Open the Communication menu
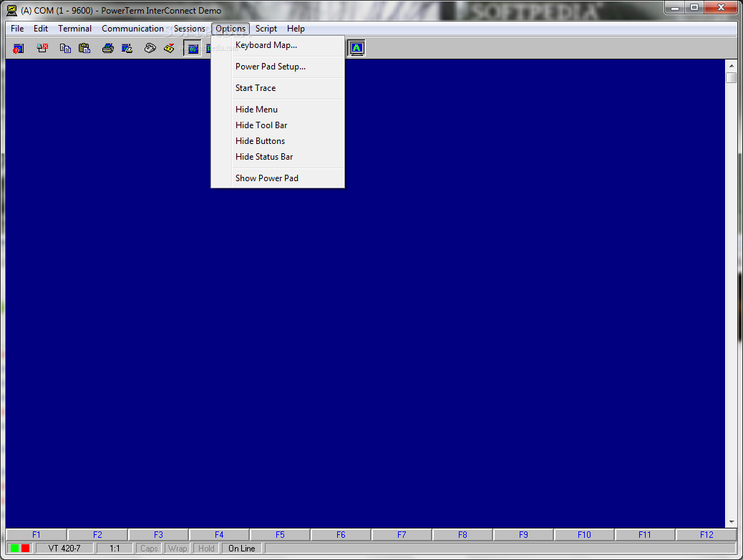The width and height of the screenshot is (743, 560). 132,29
